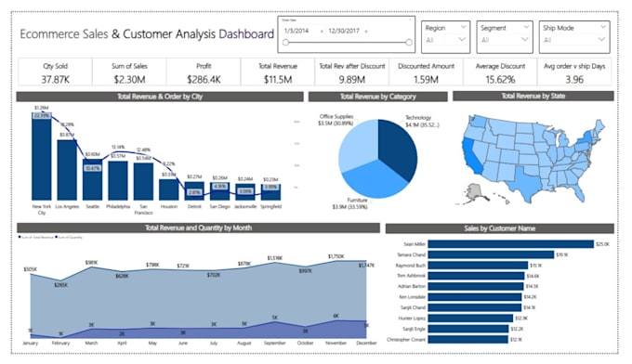Screen dimensions: 632x364
Task: Select the Tom Ashbrook sales bar
Action: pos(476,276)
